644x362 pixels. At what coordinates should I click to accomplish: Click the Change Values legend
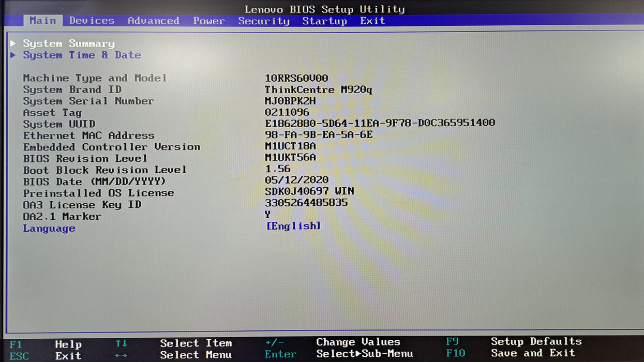pyautogui.click(x=358, y=342)
